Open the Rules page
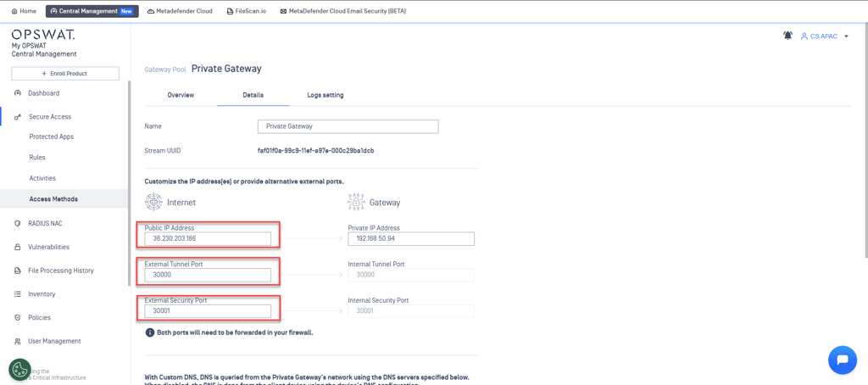The height and width of the screenshot is (385, 868). 37,158
